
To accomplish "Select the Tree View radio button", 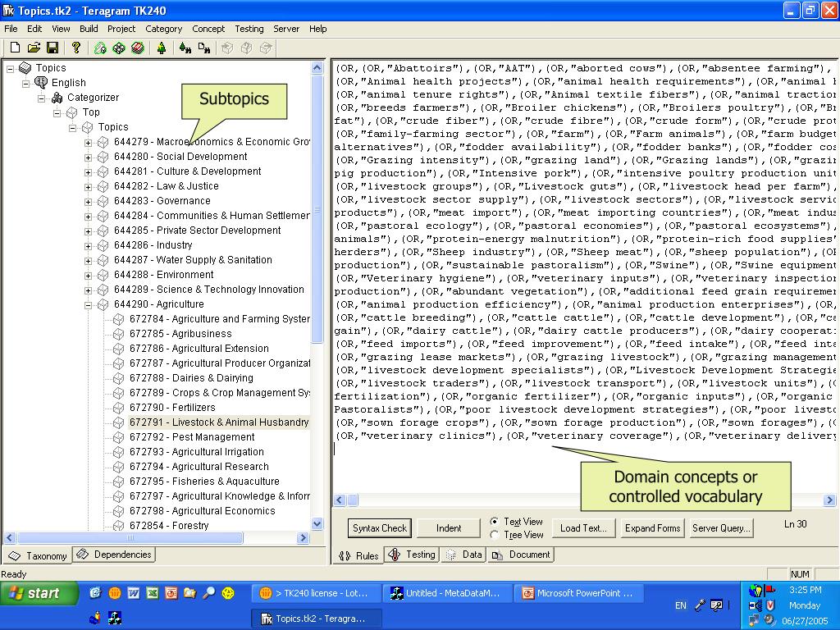I will (x=494, y=535).
